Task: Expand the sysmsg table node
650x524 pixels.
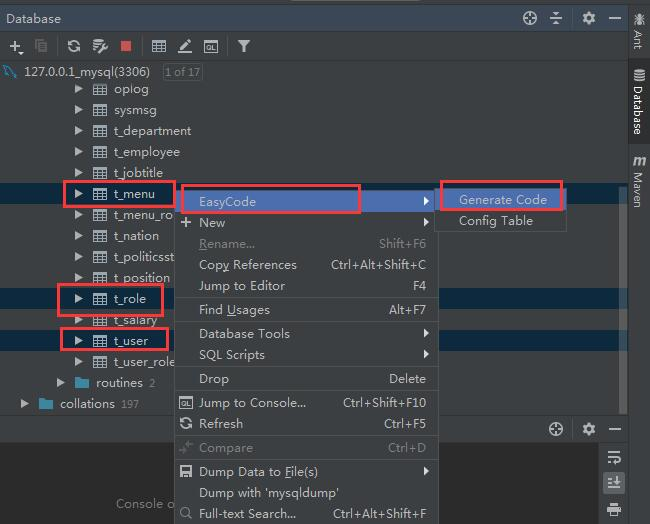Action: [x=78, y=109]
